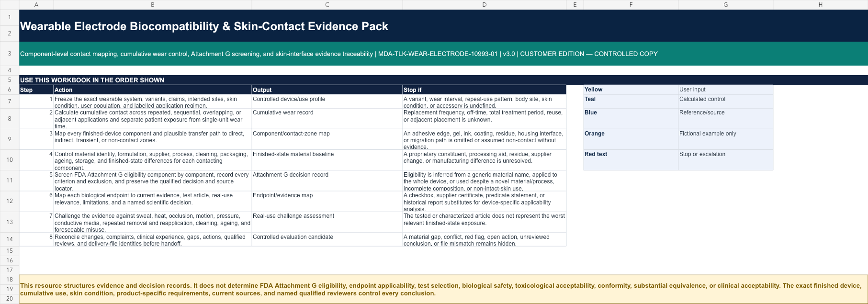Viewport: 868px width, 304px height.
Task: Click stop-if cell 'A proprietary constituent'
Action: click(485, 160)
